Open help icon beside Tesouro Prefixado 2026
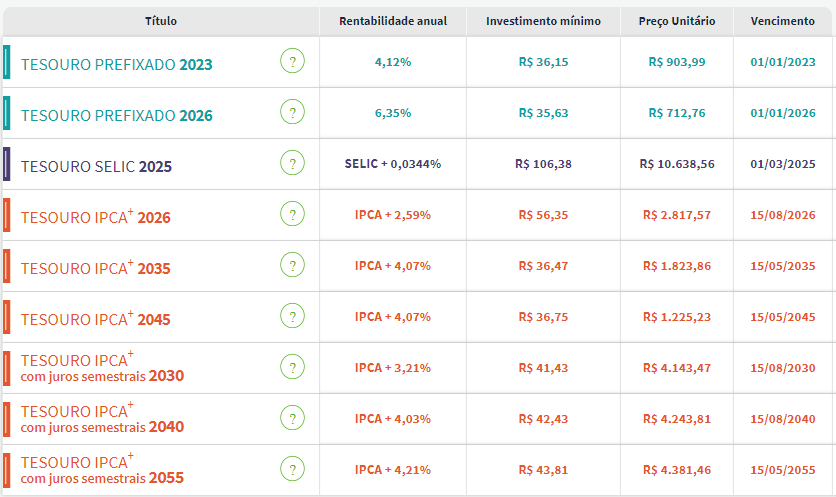Image resolution: width=836 pixels, height=497 pixels. pyautogui.click(x=292, y=113)
